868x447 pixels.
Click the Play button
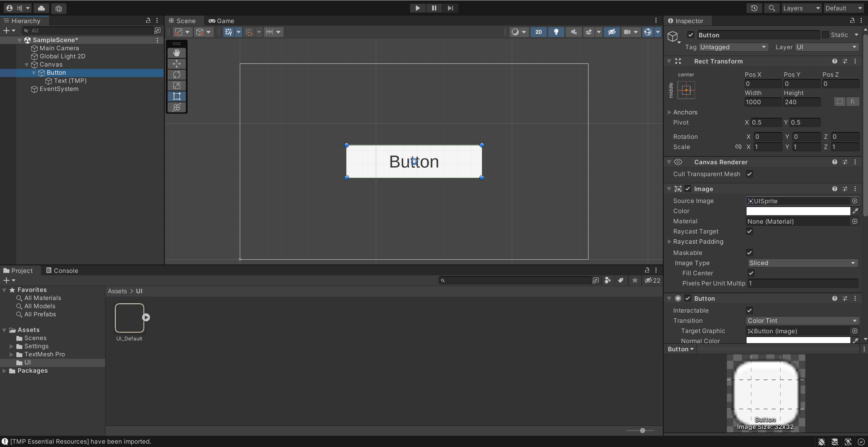[x=418, y=8]
